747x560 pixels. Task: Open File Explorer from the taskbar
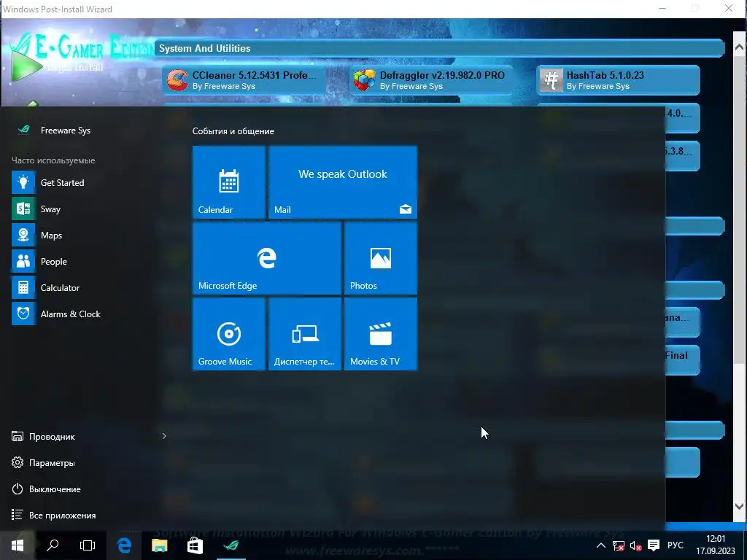[160, 545]
